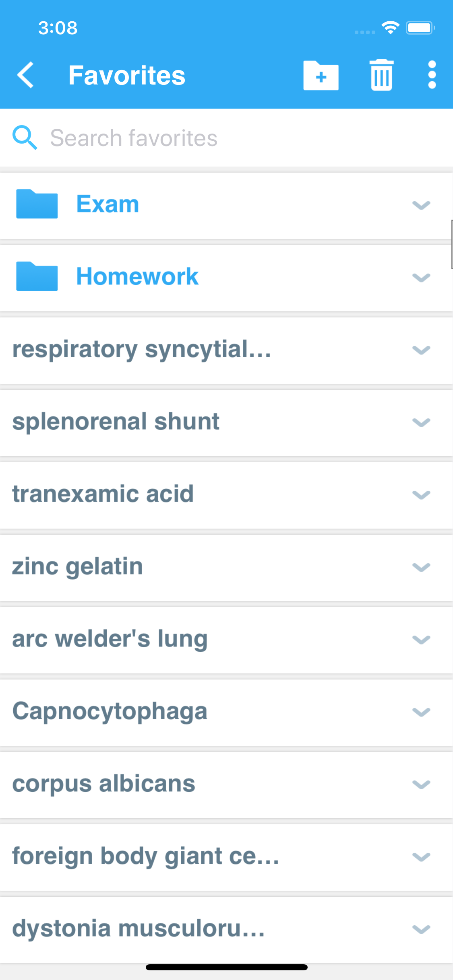Select the corpus albicans entry
The image size is (453, 980).
104,784
